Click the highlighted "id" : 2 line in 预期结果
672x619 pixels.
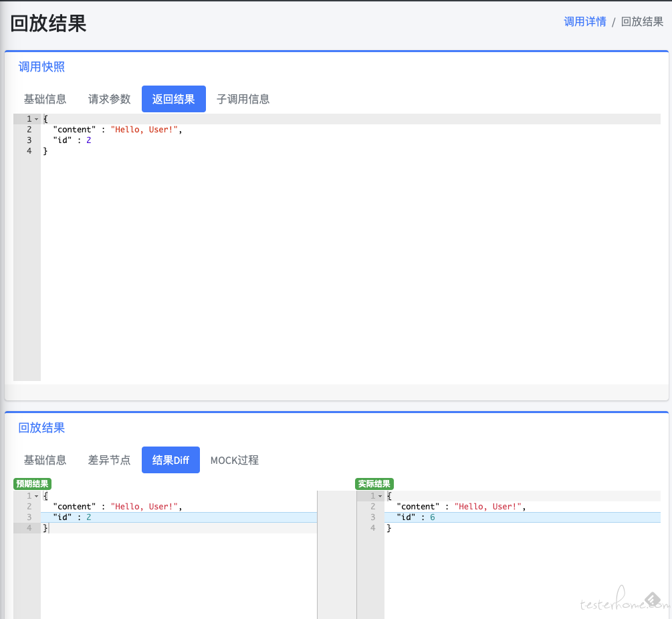[179, 517]
